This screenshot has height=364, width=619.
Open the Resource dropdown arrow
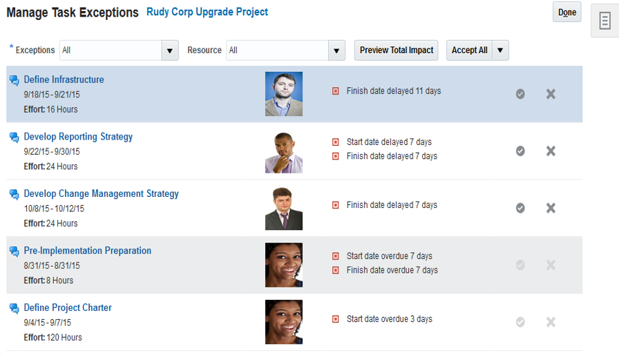[336, 50]
